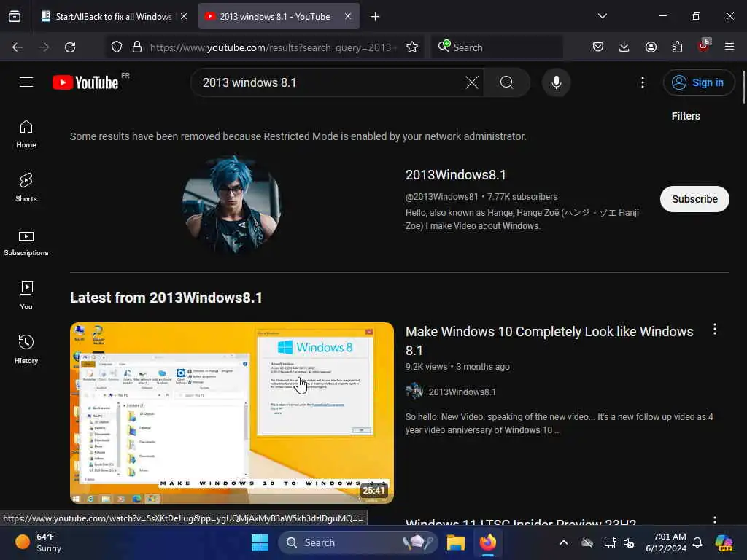Reload the page with refresh icon
Image resolution: width=747 pixels, height=560 pixels.
tap(70, 47)
